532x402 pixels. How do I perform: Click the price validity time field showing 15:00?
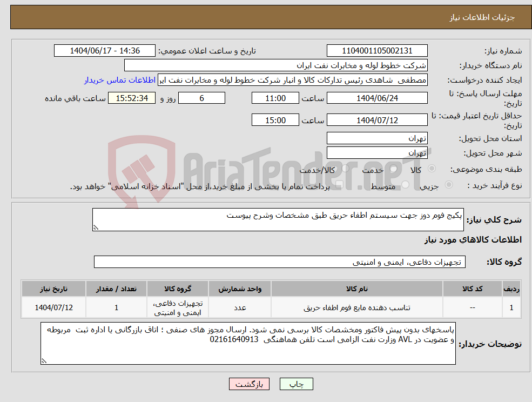275,119
